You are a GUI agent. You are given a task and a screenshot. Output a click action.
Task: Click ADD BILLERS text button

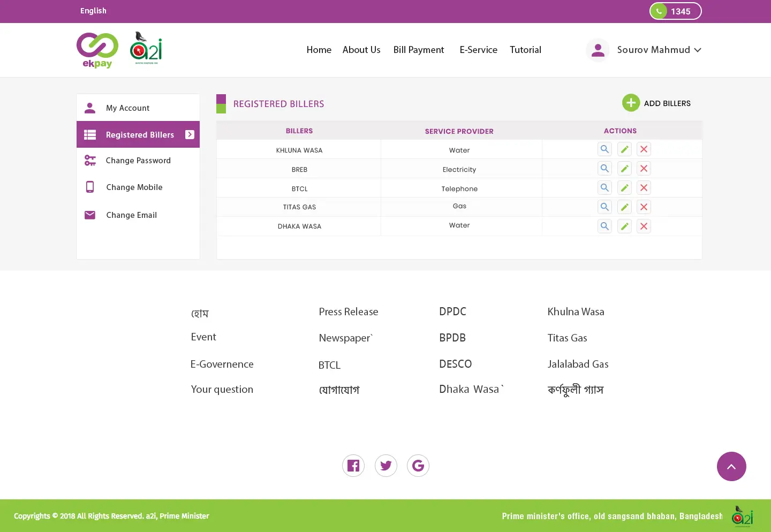pos(667,103)
